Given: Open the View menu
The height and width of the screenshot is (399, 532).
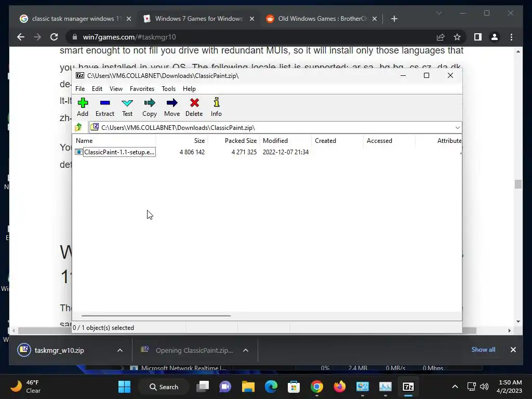Looking at the screenshot, I should [116, 88].
